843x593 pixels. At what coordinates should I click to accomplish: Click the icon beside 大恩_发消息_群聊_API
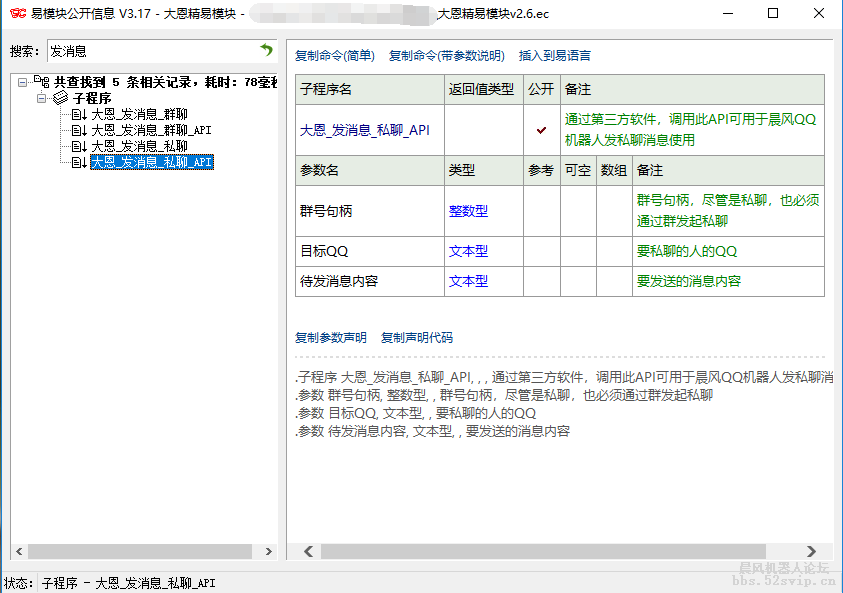[79, 130]
